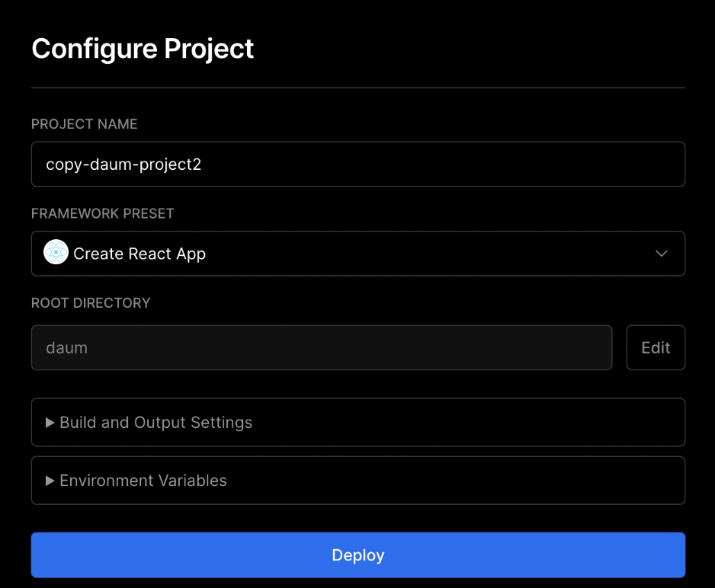This screenshot has width=715, height=588.
Task: Click the daum root directory field
Action: (322, 347)
